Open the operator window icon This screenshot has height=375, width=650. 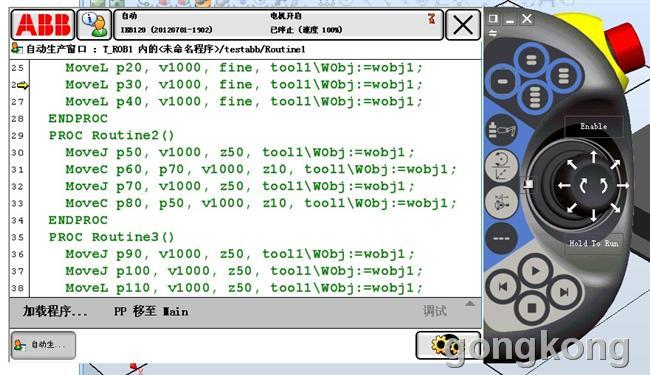[x=95, y=25]
